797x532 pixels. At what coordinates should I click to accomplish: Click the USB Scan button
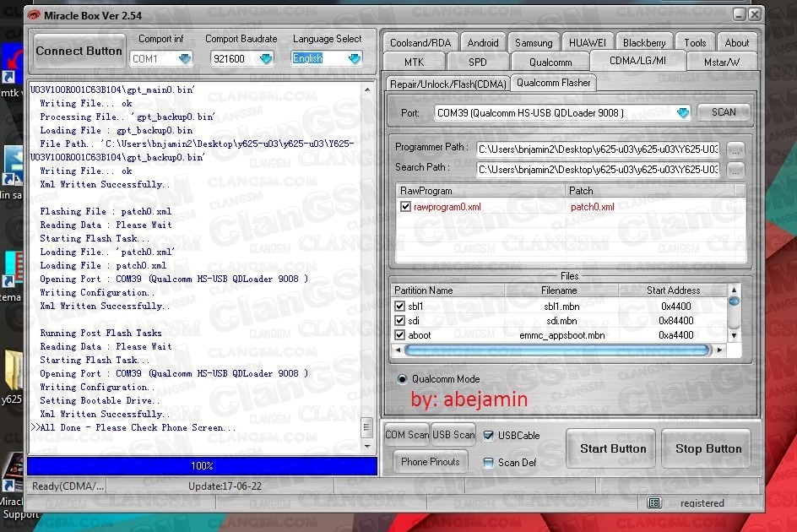pyautogui.click(x=453, y=435)
